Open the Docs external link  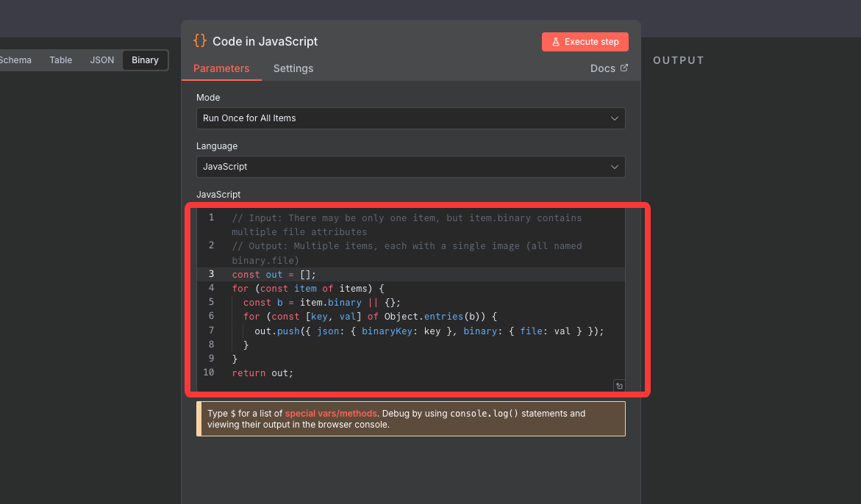609,68
